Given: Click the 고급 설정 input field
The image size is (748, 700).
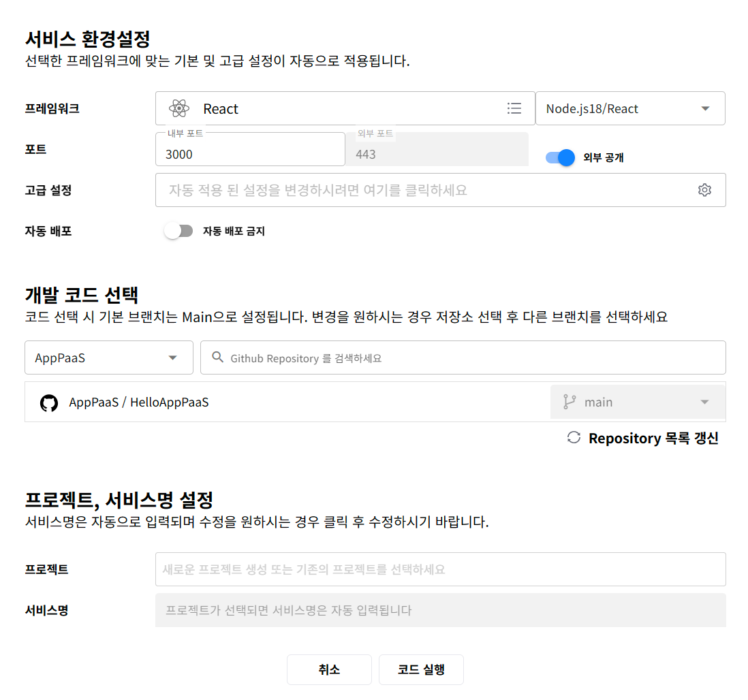Looking at the screenshot, I should (422, 190).
